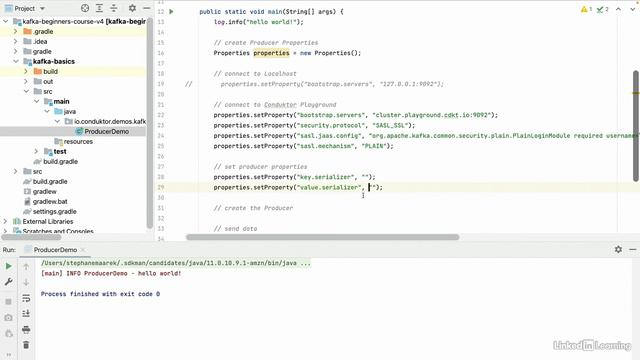Expand the out folder

click(26, 81)
